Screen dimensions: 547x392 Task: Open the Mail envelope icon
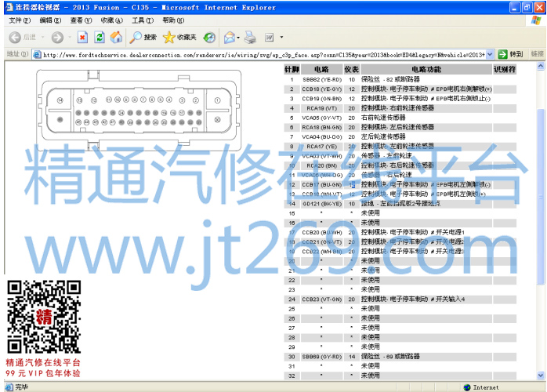coord(230,38)
